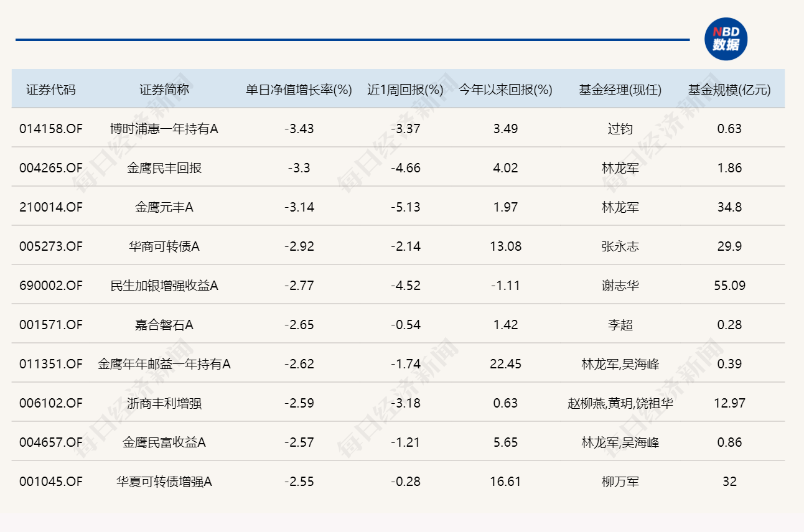Select code 210014.OF
Screen dimensions: 804x532
[51, 207]
